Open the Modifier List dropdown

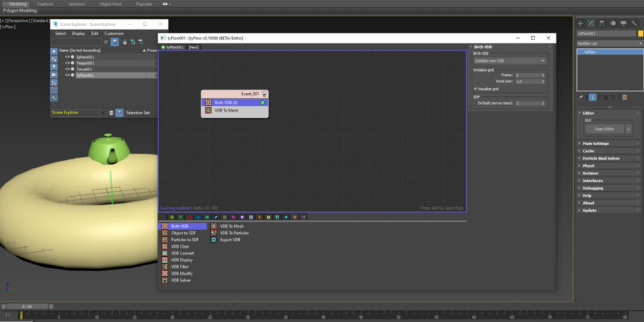[610, 44]
